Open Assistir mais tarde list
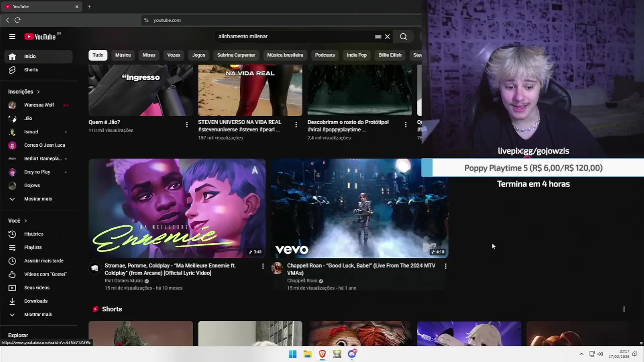This screenshot has height=362, width=644. click(39, 260)
